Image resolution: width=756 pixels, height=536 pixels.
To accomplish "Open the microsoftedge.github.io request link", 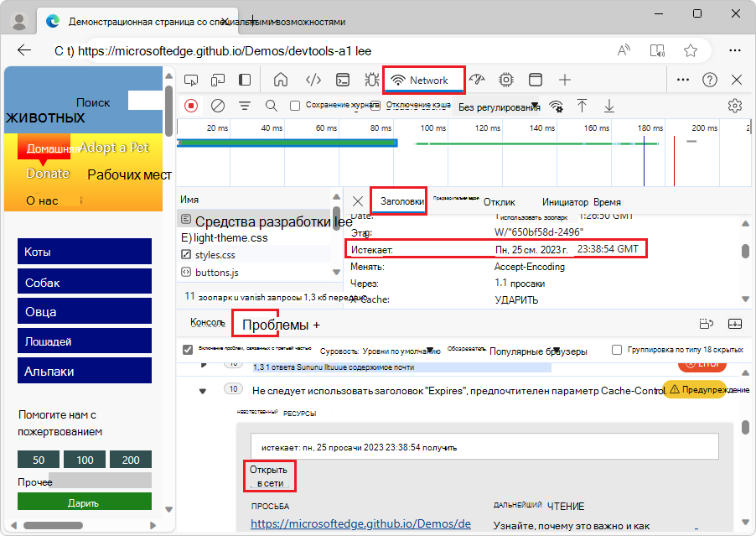I will 360,523.
